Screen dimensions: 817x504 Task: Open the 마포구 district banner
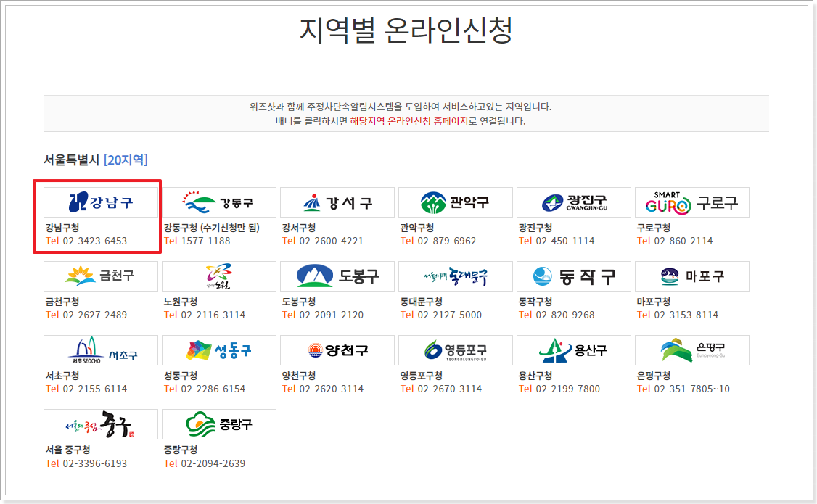(x=692, y=276)
